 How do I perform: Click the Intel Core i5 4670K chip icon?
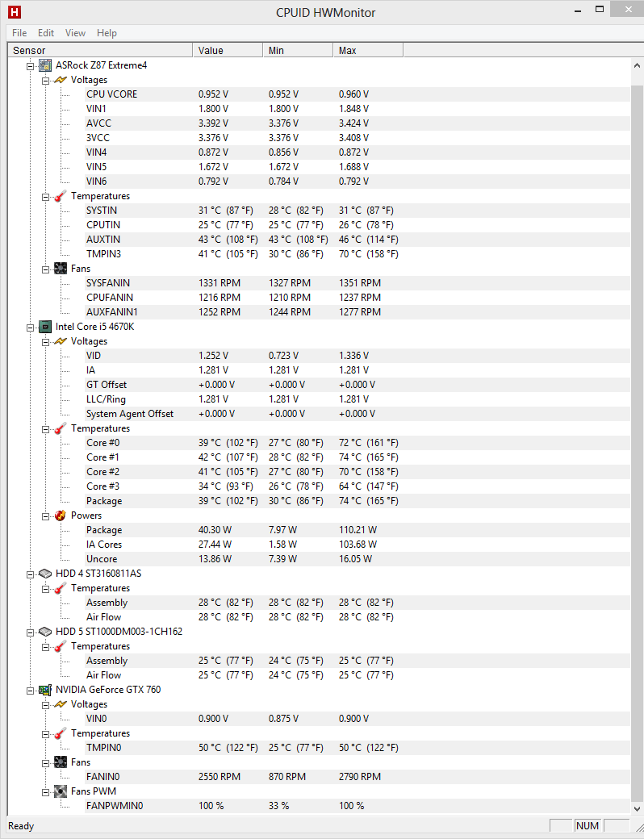click(46, 327)
